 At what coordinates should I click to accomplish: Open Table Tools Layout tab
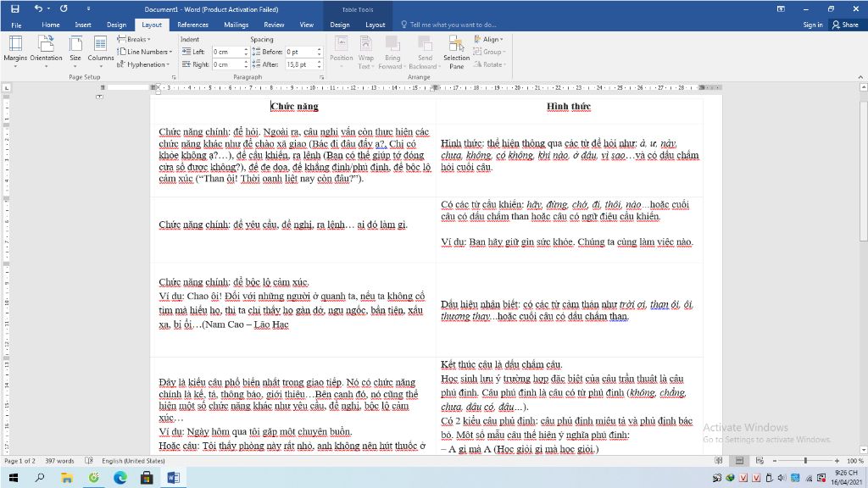375,25
